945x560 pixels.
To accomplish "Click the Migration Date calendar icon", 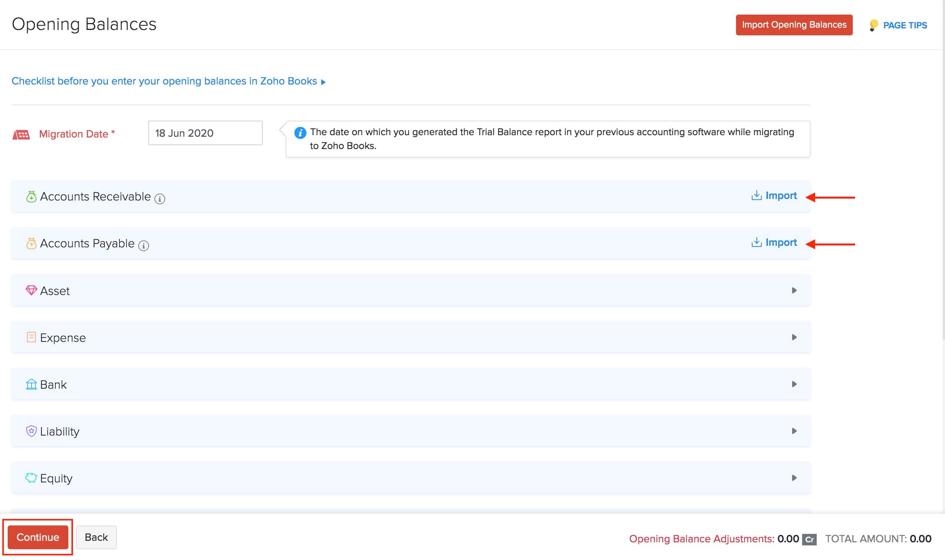I will (x=21, y=135).
